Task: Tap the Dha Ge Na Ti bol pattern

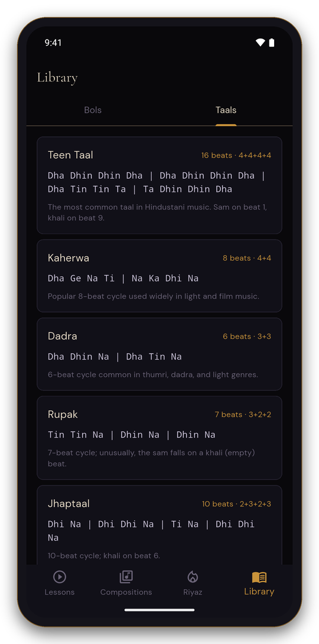Action: 123,278
